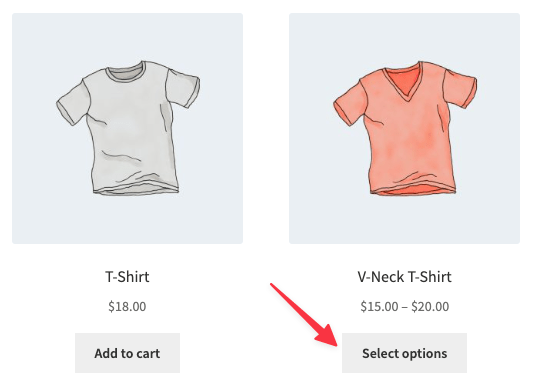Click the $18.00 price text

tap(127, 306)
